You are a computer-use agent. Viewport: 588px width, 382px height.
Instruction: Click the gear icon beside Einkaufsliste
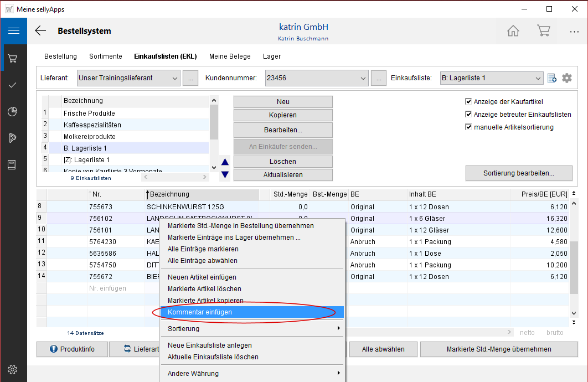click(x=566, y=78)
